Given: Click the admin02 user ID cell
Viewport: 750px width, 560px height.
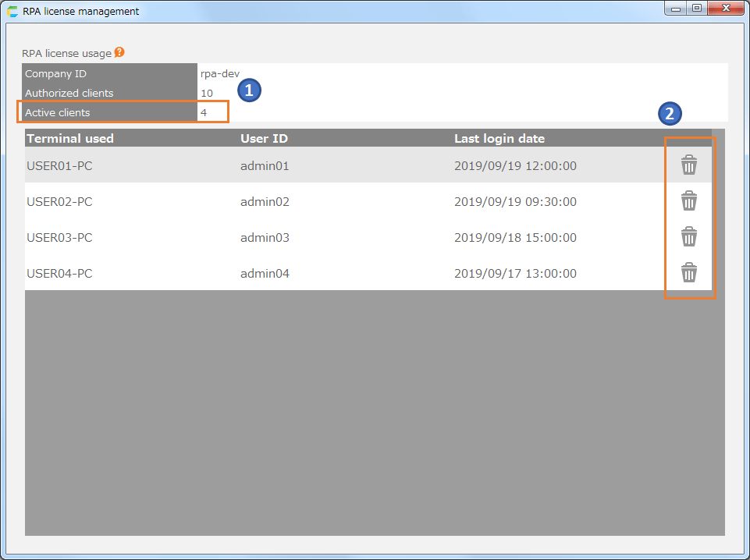Looking at the screenshot, I should tap(265, 201).
